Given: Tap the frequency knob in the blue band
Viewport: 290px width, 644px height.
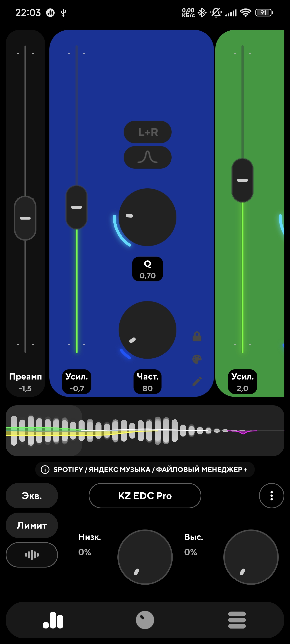Looking at the screenshot, I should pyautogui.click(x=147, y=330).
